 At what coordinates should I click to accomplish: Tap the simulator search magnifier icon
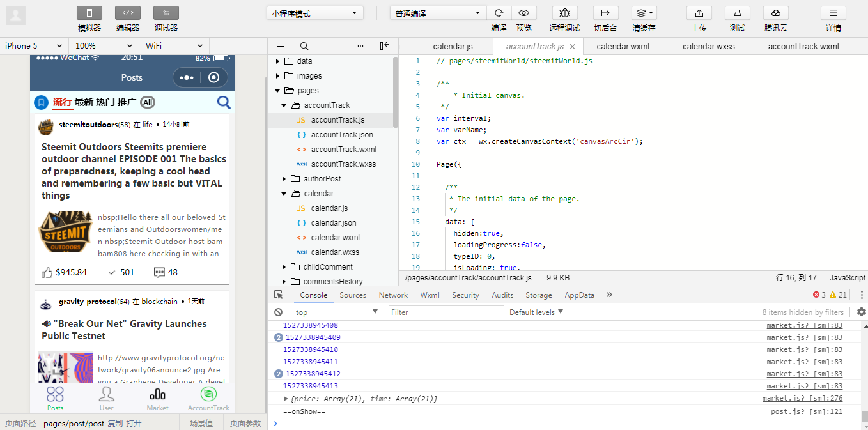224,102
